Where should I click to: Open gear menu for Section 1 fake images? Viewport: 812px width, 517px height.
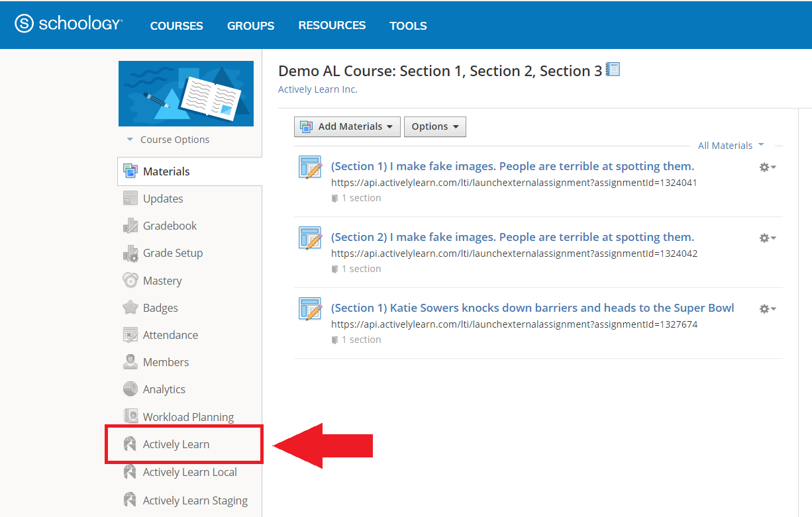768,167
